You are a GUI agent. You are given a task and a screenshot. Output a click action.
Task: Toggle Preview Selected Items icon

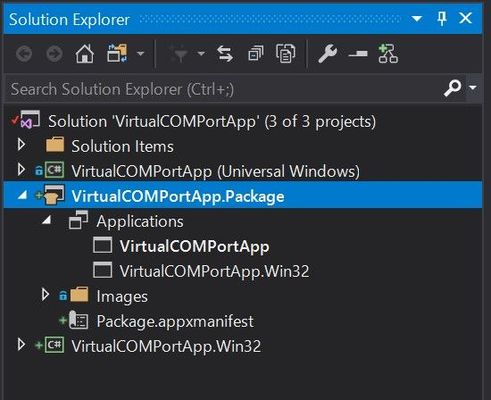[358, 54]
